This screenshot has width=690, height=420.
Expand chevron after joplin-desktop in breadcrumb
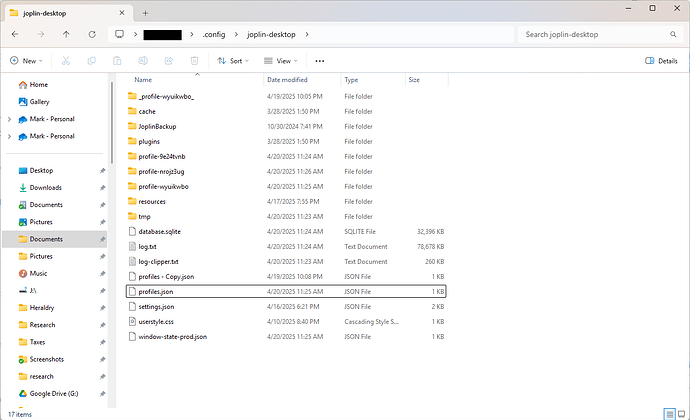click(x=307, y=34)
